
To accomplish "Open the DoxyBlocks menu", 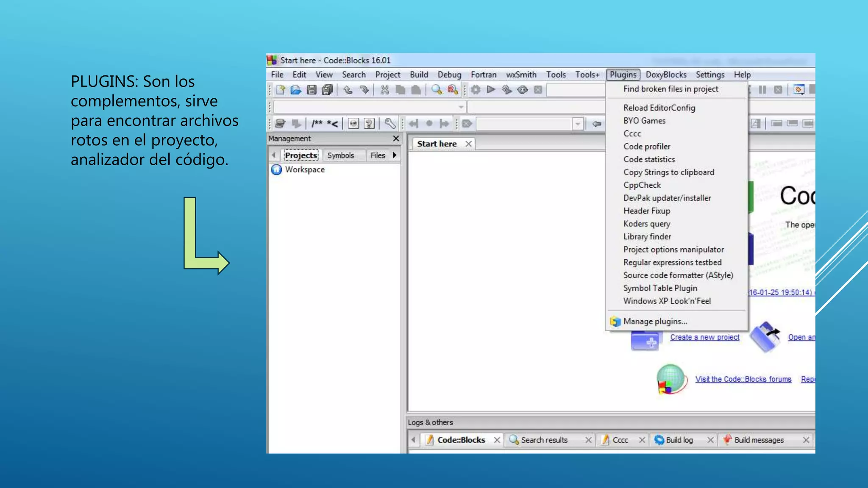I will click(x=666, y=75).
